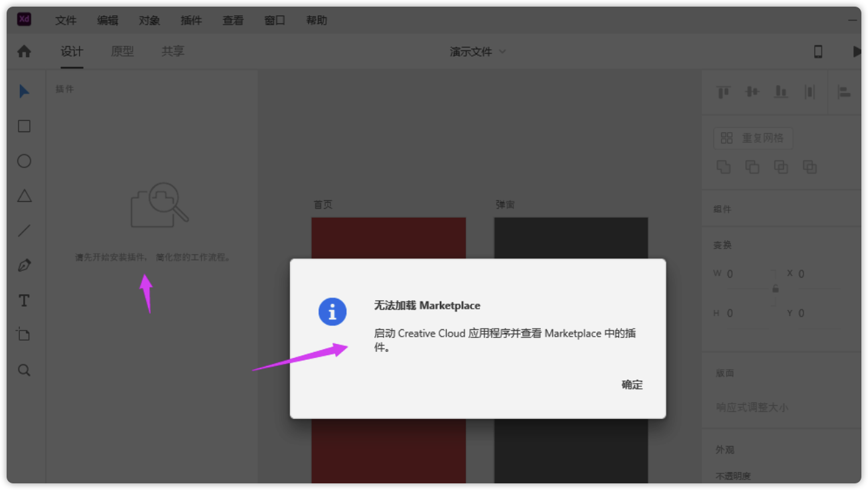Screen dimensions: 868x490
Task: Apply the Subtract boolean operation
Action: (x=752, y=167)
